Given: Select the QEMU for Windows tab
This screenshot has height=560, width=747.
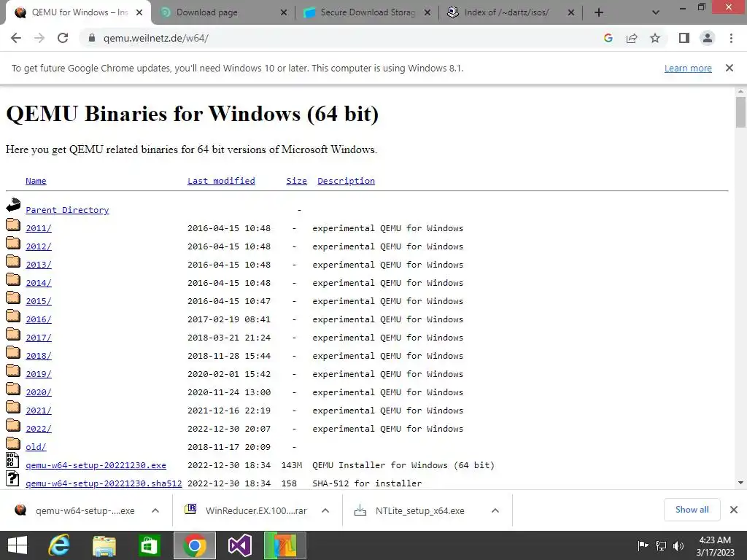Looking at the screenshot, I should [80, 12].
